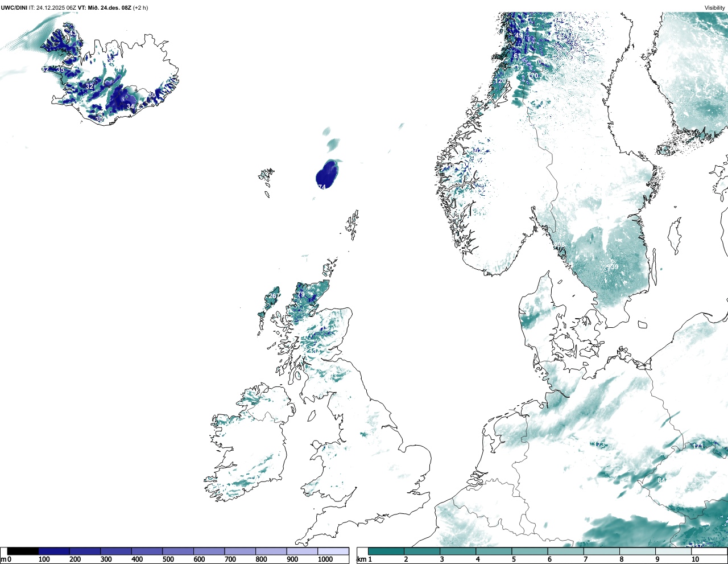Click the '1000' tick on the meter legend
This screenshot has width=728, height=564.
click(x=325, y=559)
